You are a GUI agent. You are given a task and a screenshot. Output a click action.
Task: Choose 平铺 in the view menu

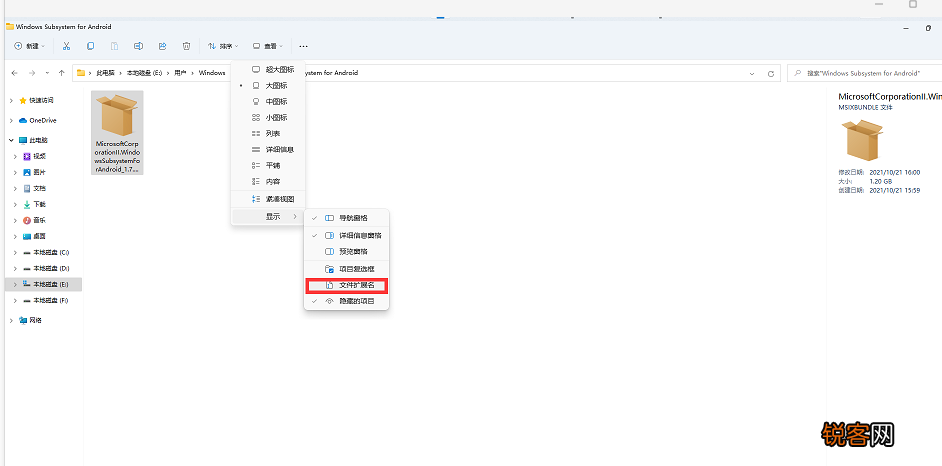(268, 165)
